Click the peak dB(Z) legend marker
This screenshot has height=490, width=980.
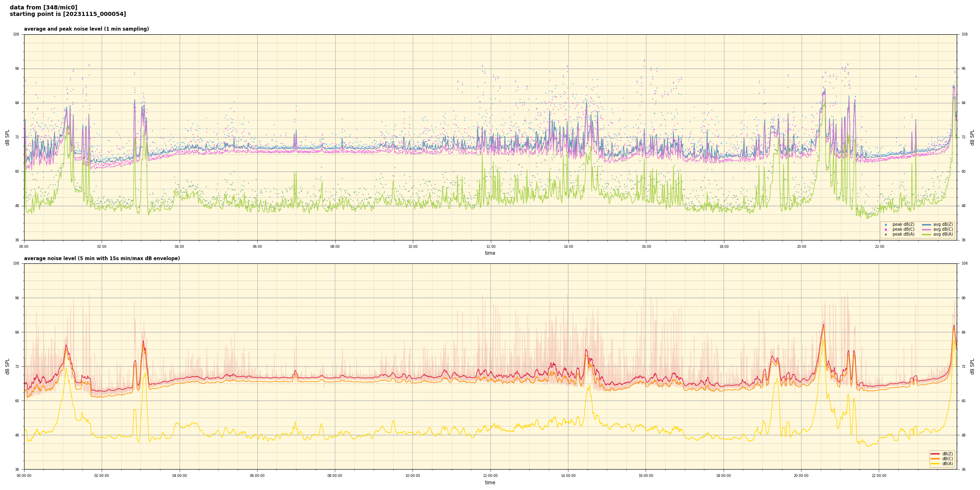886,225
